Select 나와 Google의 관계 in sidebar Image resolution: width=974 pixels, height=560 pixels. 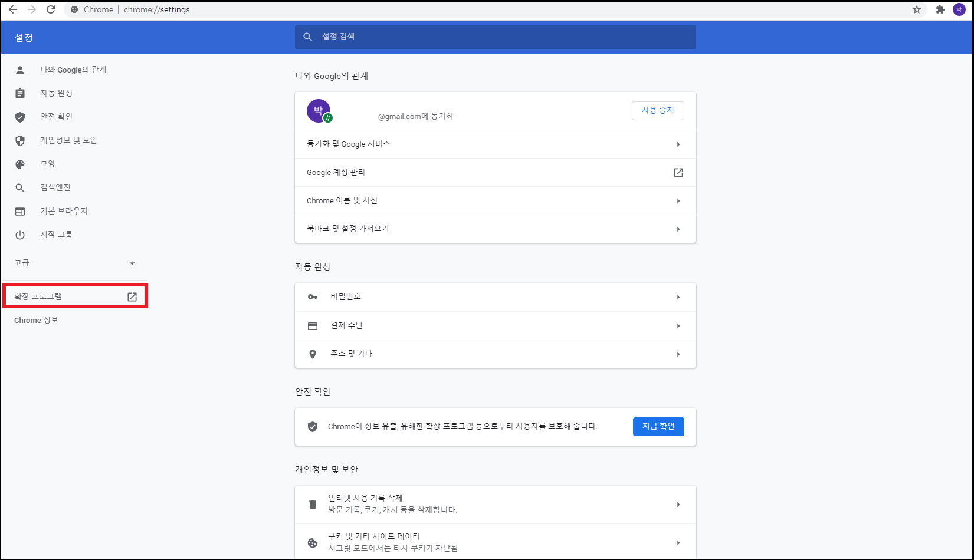click(73, 70)
